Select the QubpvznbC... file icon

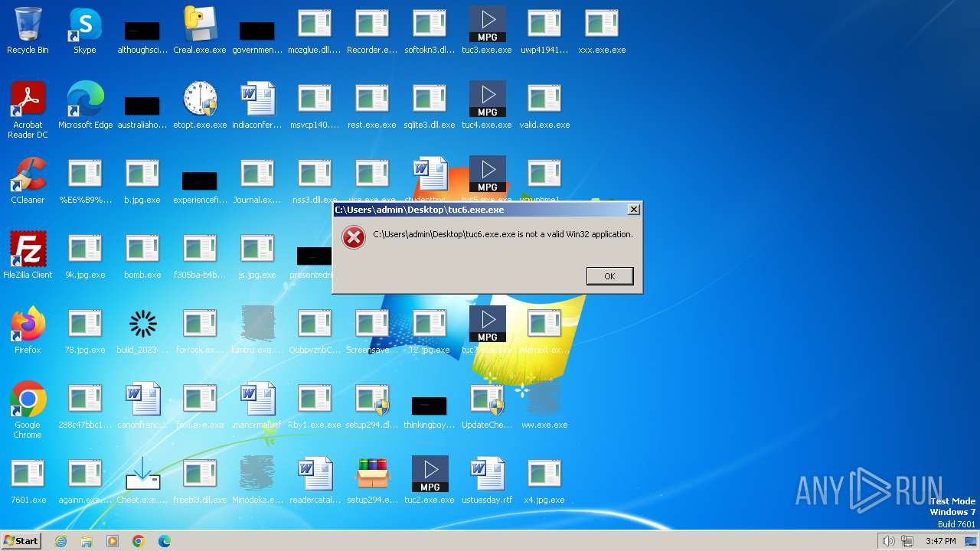click(315, 324)
